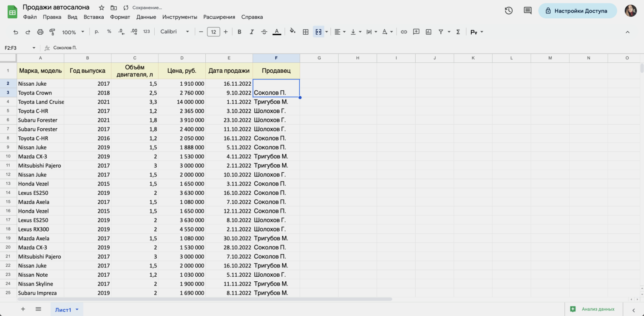644x316 pixels.
Task: Open the text color picker
Action: tap(276, 32)
